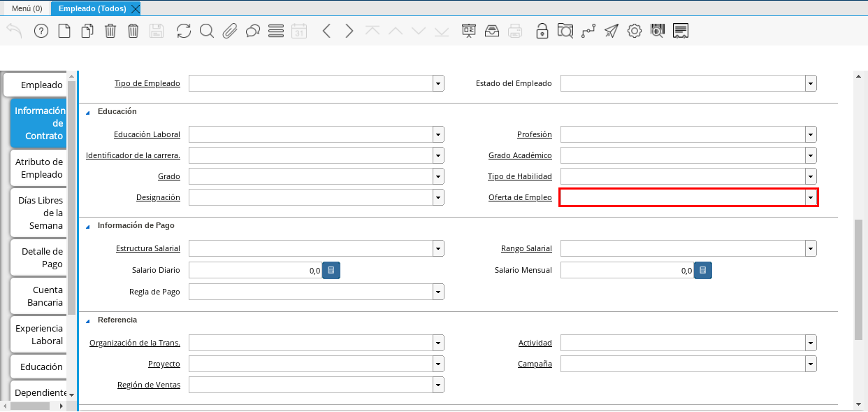Viewport: 868px width, 412px height.
Task: Open the Tipo de Empleado dropdown
Action: point(438,84)
